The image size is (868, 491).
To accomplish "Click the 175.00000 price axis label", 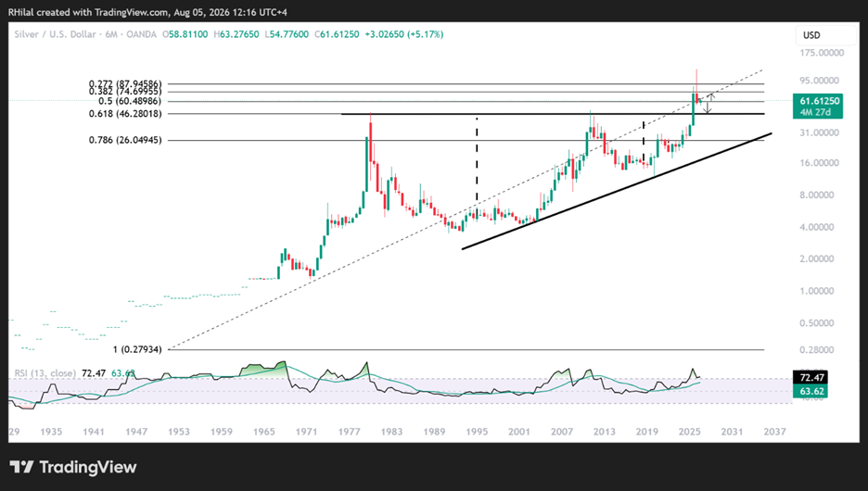I will click(x=822, y=53).
